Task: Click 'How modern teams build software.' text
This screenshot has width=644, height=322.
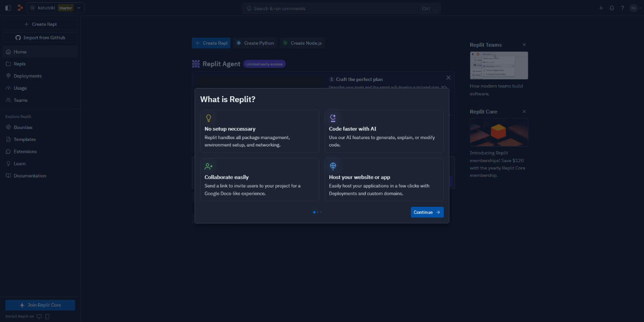Action: (x=496, y=90)
